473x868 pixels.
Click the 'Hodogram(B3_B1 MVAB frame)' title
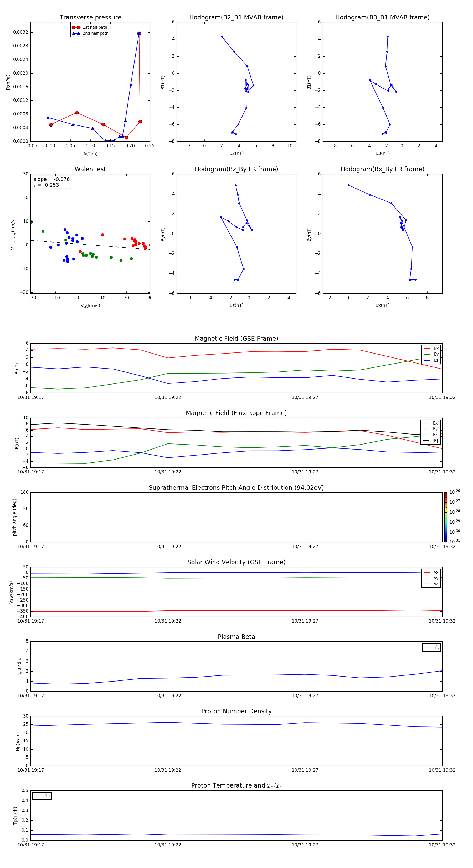click(382, 18)
